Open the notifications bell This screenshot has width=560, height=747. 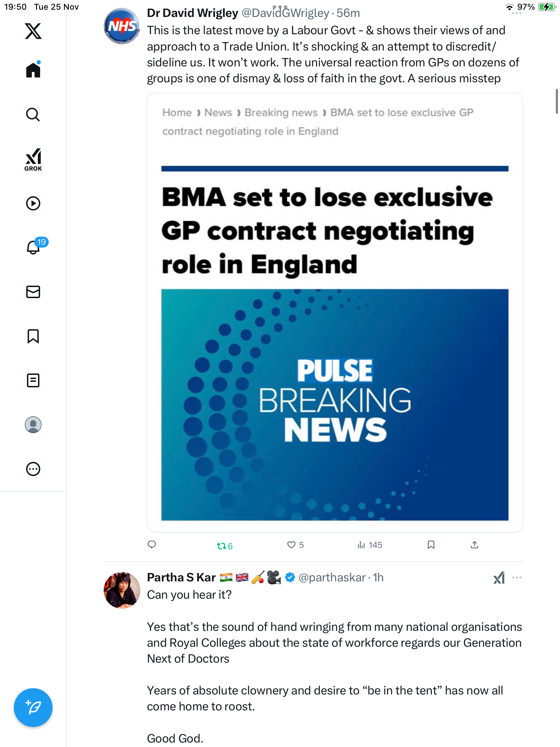[34, 247]
